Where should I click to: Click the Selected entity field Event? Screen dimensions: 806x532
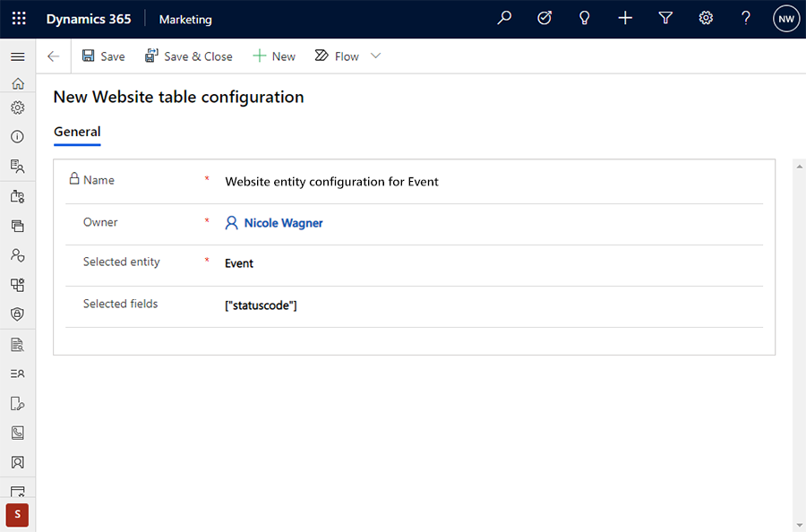coord(239,263)
